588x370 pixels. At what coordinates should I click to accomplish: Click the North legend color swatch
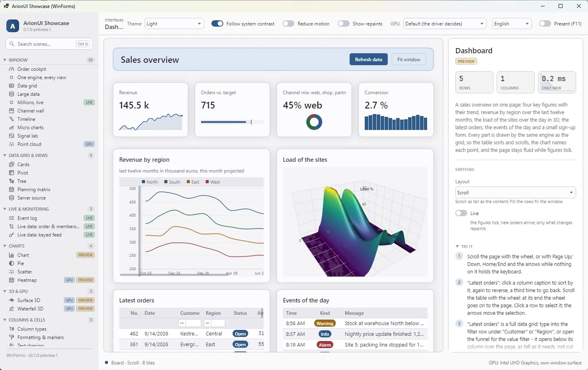tap(143, 182)
